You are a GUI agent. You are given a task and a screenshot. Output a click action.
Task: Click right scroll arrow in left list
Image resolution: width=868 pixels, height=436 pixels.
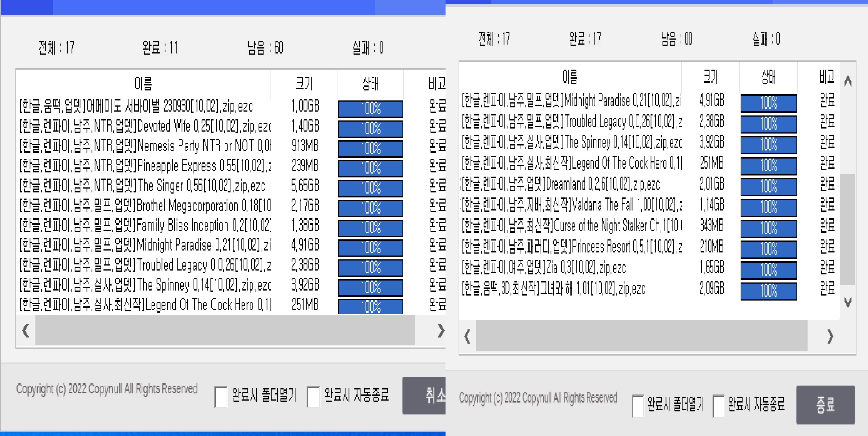(x=441, y=331)
